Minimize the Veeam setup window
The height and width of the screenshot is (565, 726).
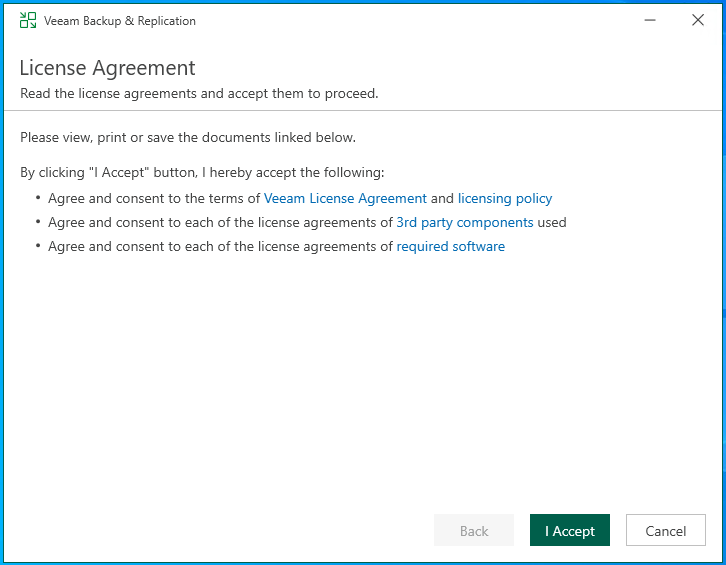651,20
